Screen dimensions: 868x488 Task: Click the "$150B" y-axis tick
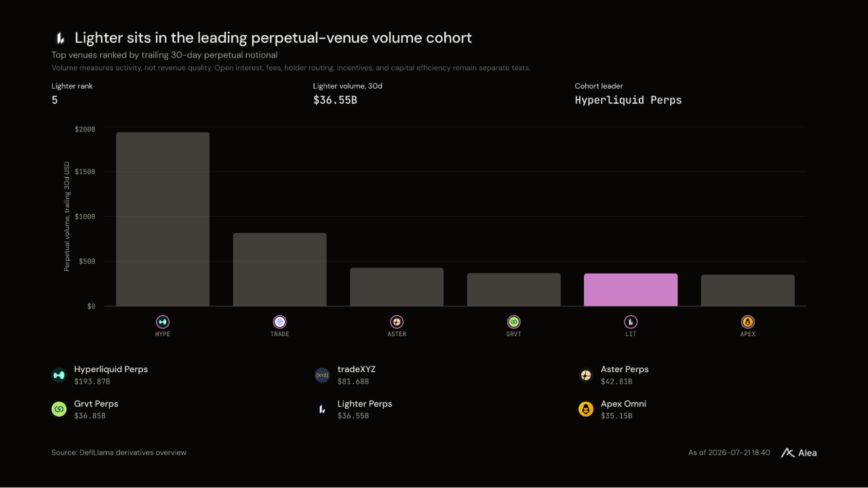(85, 172)
